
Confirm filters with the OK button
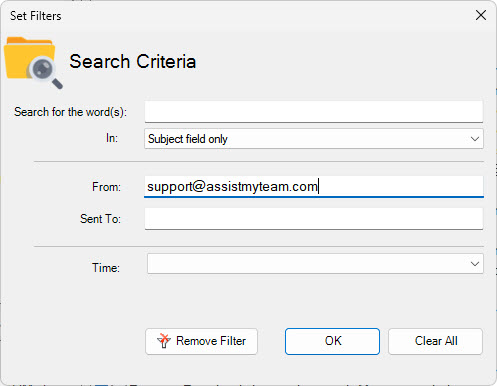pyautogui.click(x=332, y=341)
